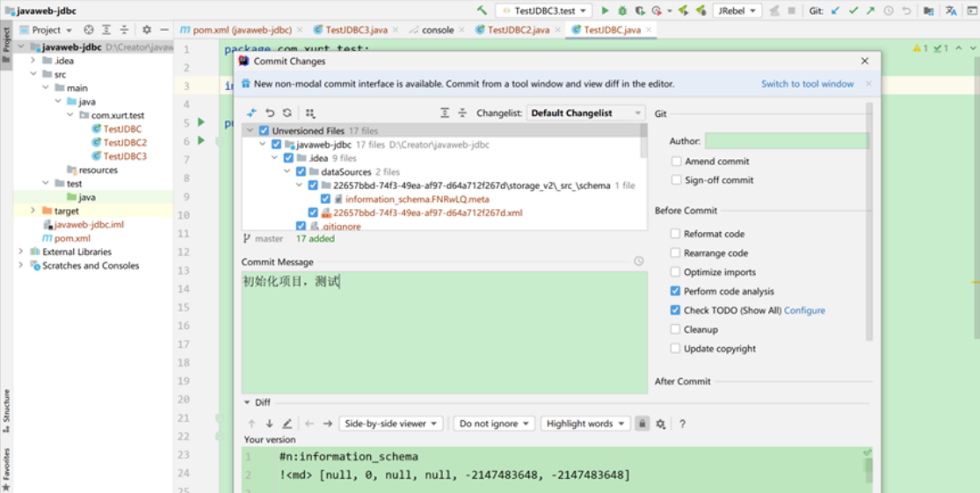This screenshot has height=493, width=980.
Task: Click Show Diff icon in Commit Changes
Action: [x=251, y=113]
